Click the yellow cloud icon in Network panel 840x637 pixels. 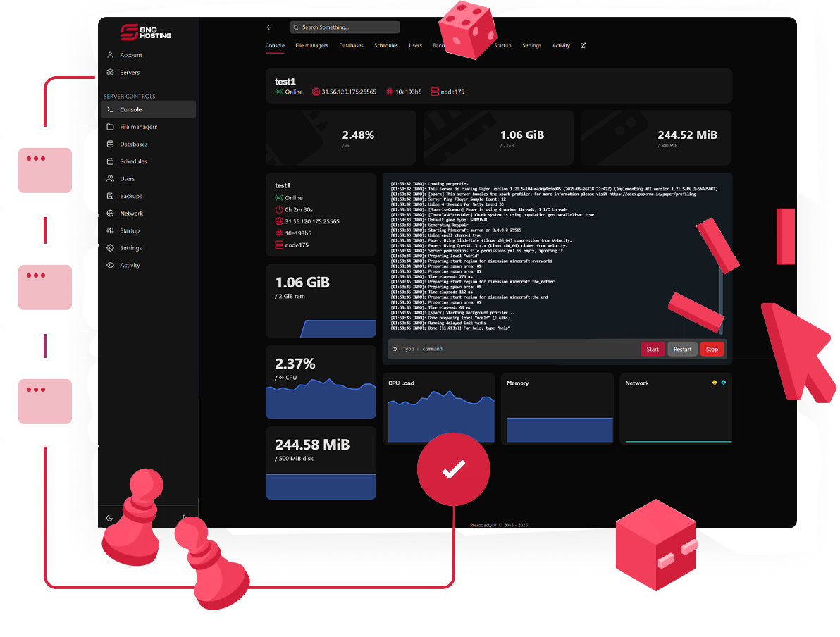tap(715, 383)
